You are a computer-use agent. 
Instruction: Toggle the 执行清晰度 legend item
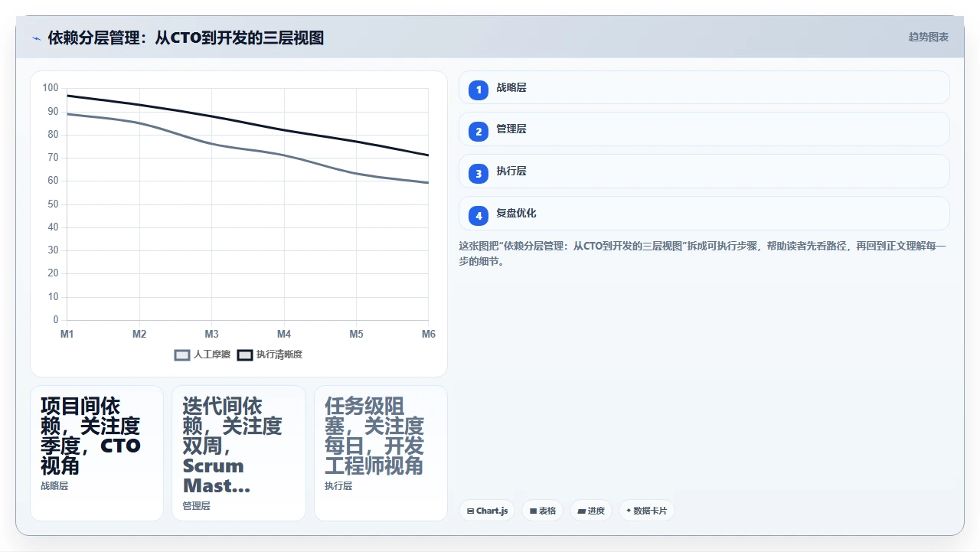pos(269,354)
